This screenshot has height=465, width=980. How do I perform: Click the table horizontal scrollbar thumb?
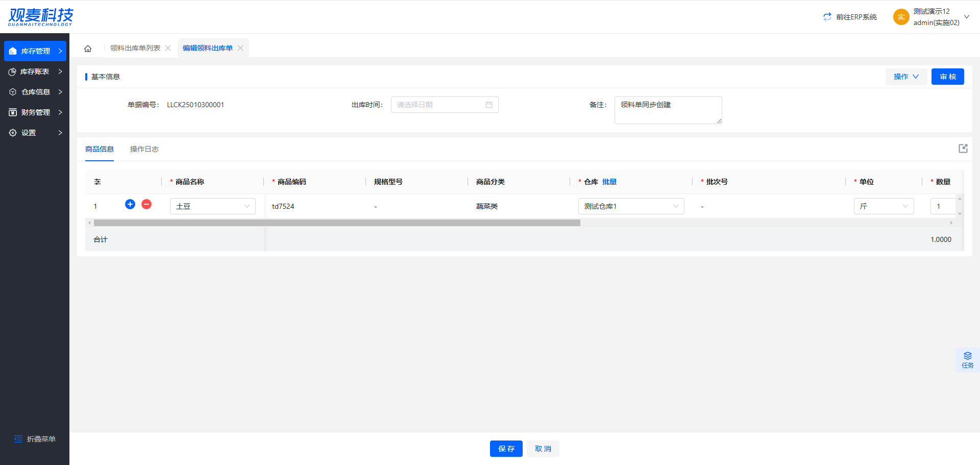coord(337,223)
